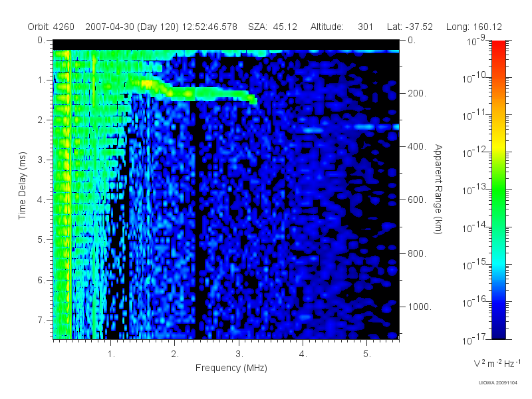Click the Orbit: 4260 header label
Image resolution: width=532 pixels, height=399 pixels.
click(51, 27)
